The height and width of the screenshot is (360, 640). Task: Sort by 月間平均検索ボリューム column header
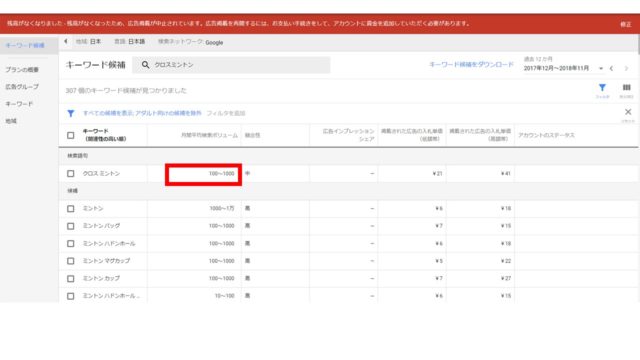[x=209, y=135]
